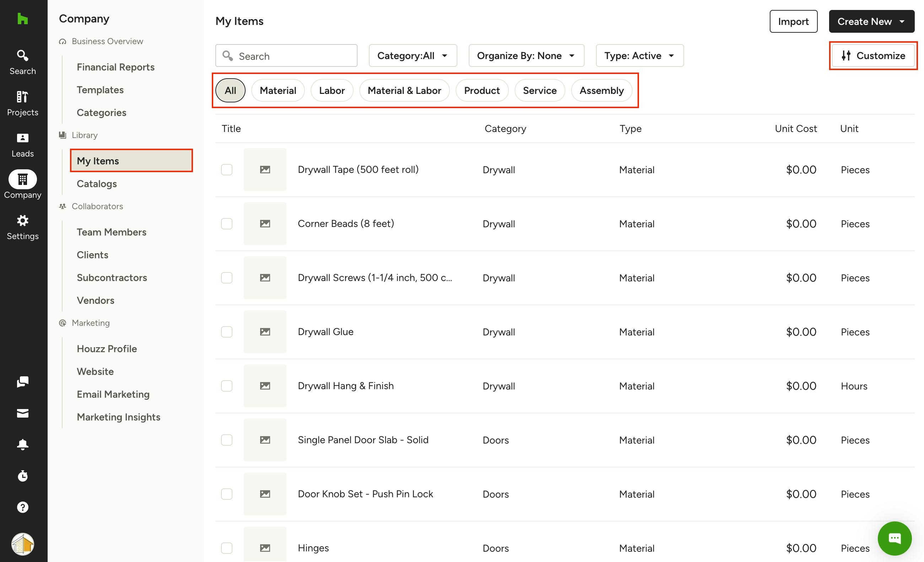The image size is (924, 562).
Task: Open Team Members in sidebar
Action: [111, 232]
